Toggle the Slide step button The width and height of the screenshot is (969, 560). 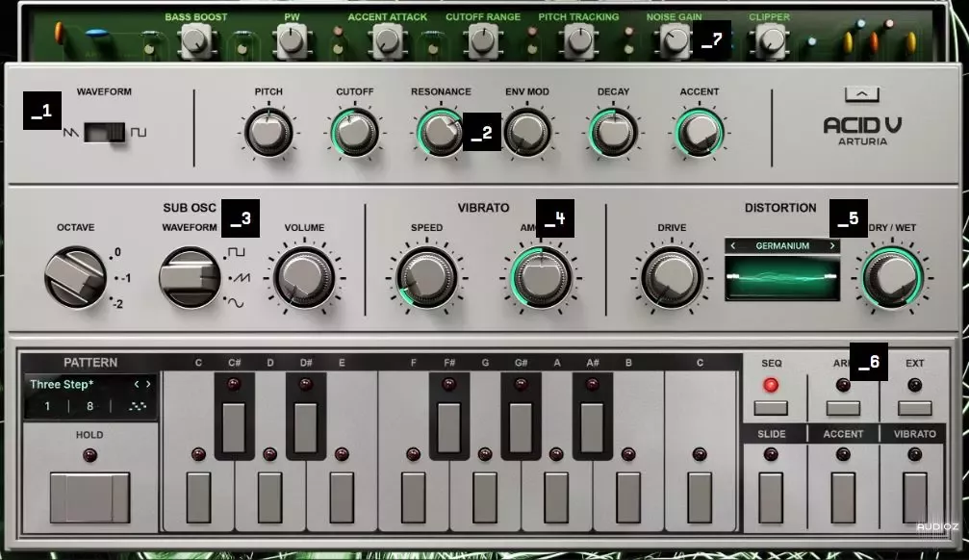[771, 497]
